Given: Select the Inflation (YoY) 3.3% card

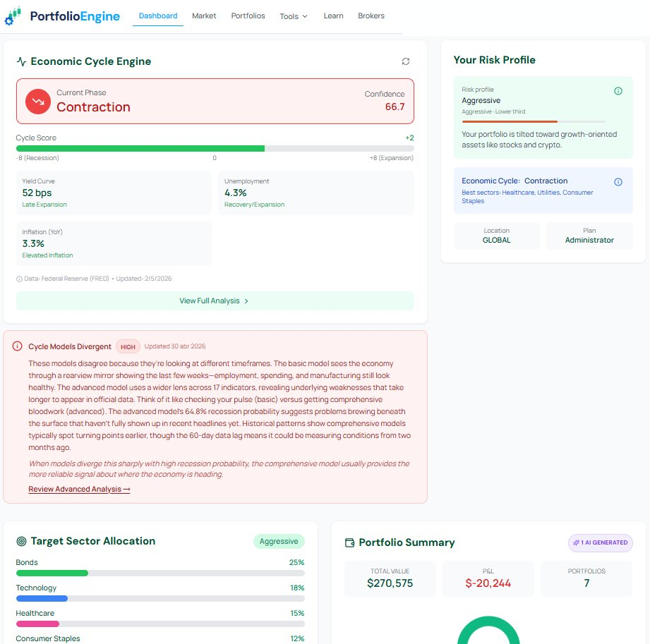Looking at the screenshot, I should pos(114,243).
